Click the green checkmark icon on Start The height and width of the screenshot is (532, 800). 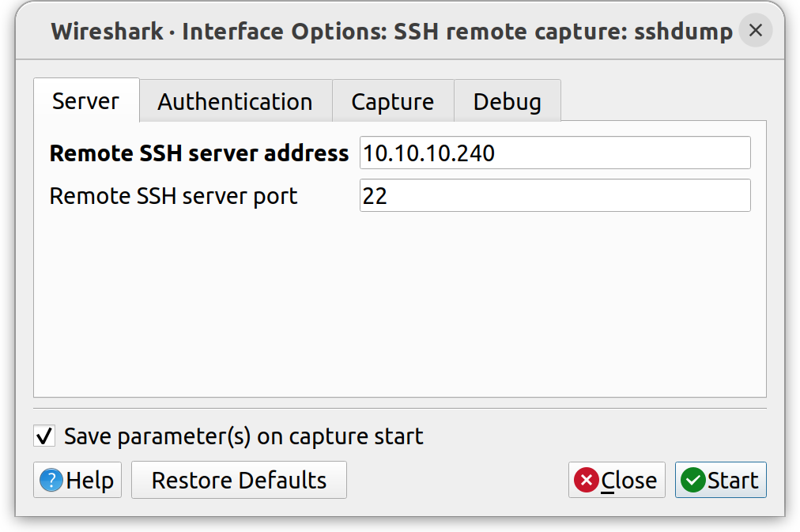[x=692, y=481]
